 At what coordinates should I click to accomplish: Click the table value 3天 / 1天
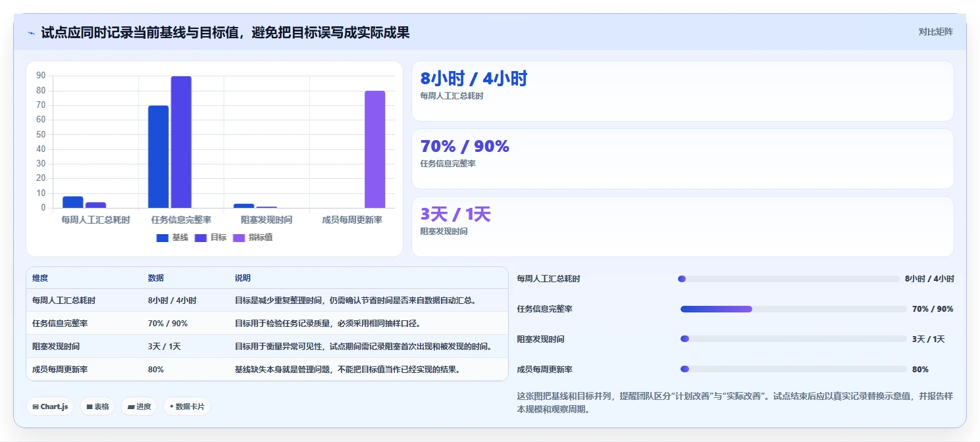(x=165, y=347)
